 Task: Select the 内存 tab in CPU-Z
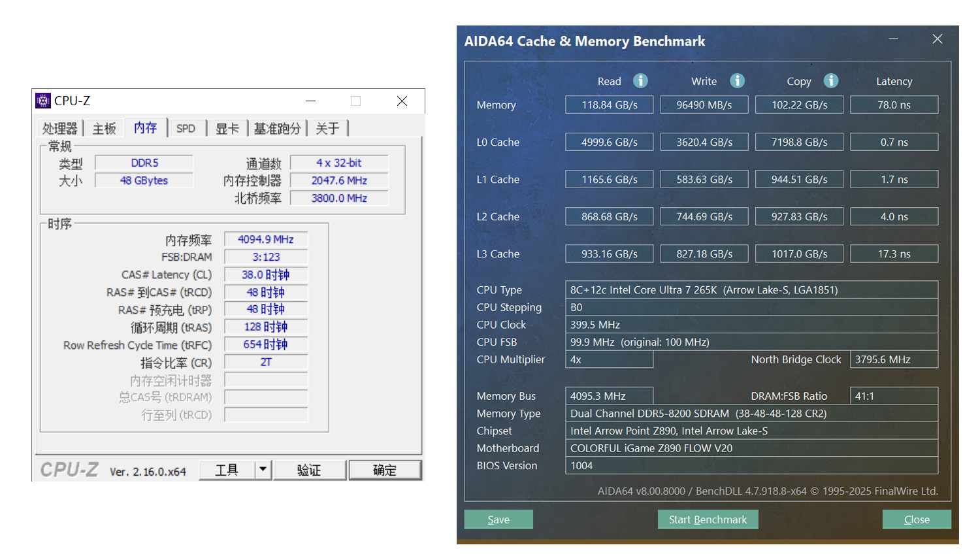pos(146,127)
